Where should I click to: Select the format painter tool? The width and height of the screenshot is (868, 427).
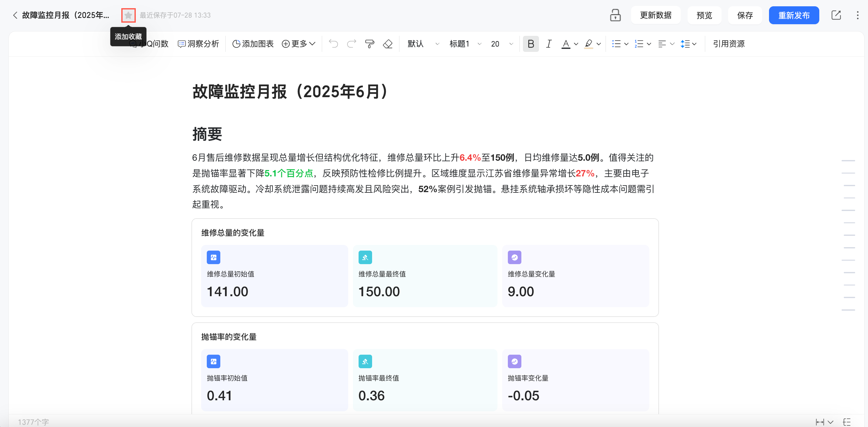tap(370, 44)
